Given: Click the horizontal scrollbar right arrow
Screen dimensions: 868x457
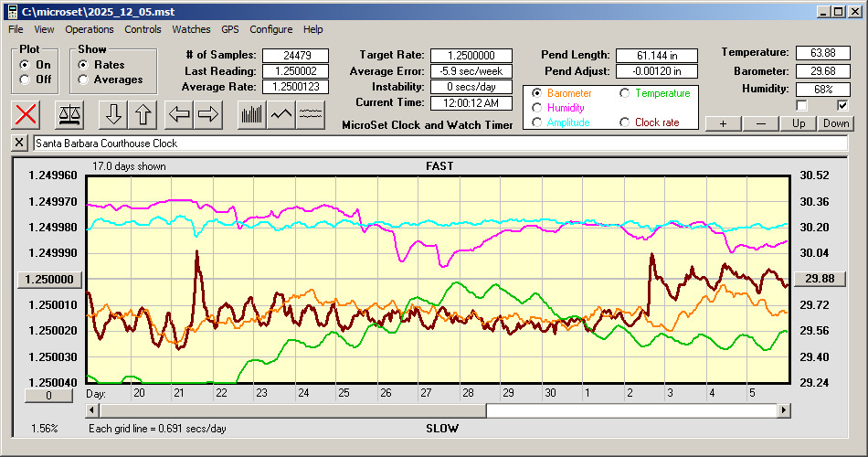Looking at the screenshot, I should (x=783, y=411).
